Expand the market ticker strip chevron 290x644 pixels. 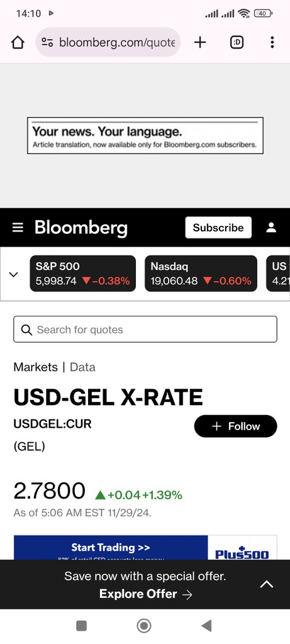click(x=14, y=274)
